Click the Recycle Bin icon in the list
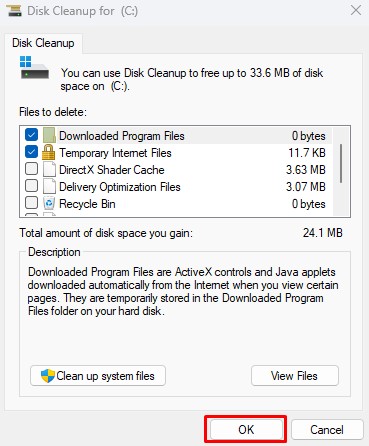 click(x=49, y=203)
